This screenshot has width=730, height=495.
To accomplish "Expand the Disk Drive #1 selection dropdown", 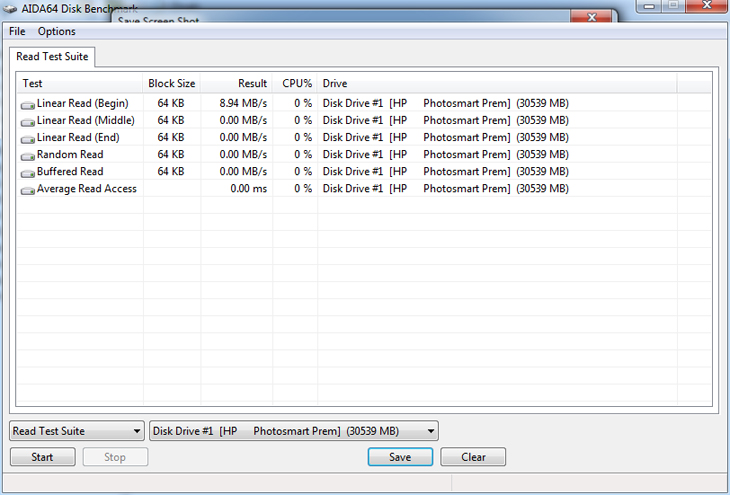I will click(x=294, y=431).
